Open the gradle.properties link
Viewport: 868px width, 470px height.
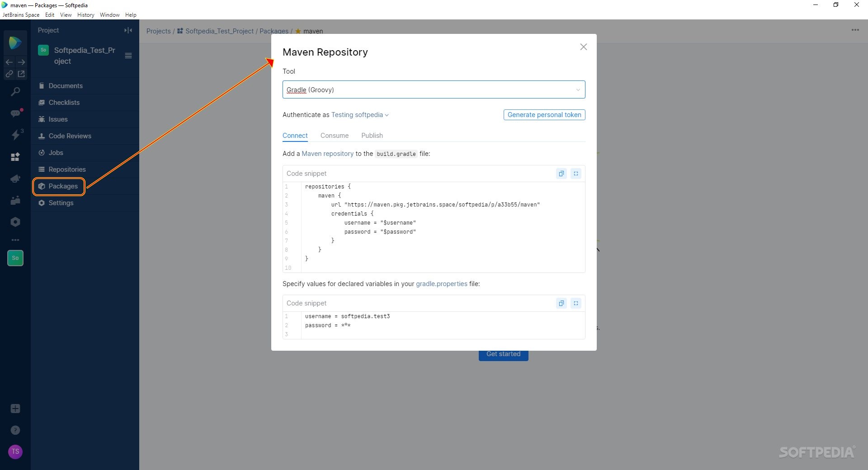tap(442, 284)
